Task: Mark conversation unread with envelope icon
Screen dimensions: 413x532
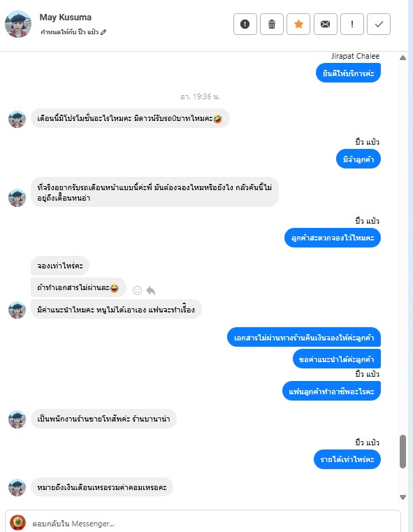Action: pyautogui.click(x=325, y=24)
